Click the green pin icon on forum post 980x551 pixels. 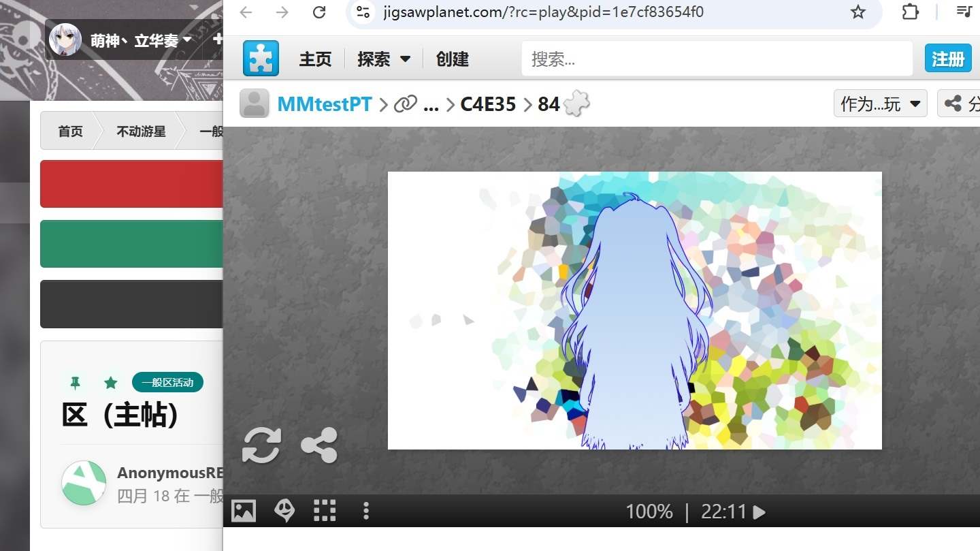(75, 383)
